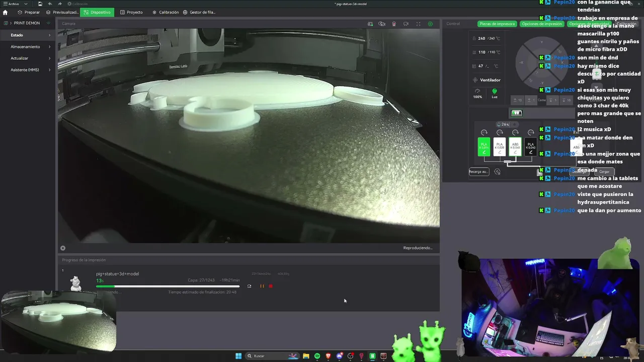Click the undo arrow icon
644x362 pixels.
pos(50,4)
